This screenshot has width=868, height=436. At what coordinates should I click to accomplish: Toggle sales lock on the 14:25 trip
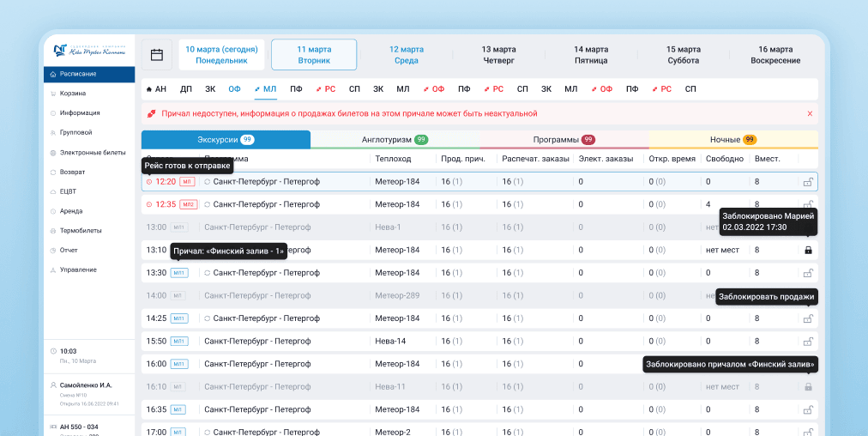(x=807, y=318)
